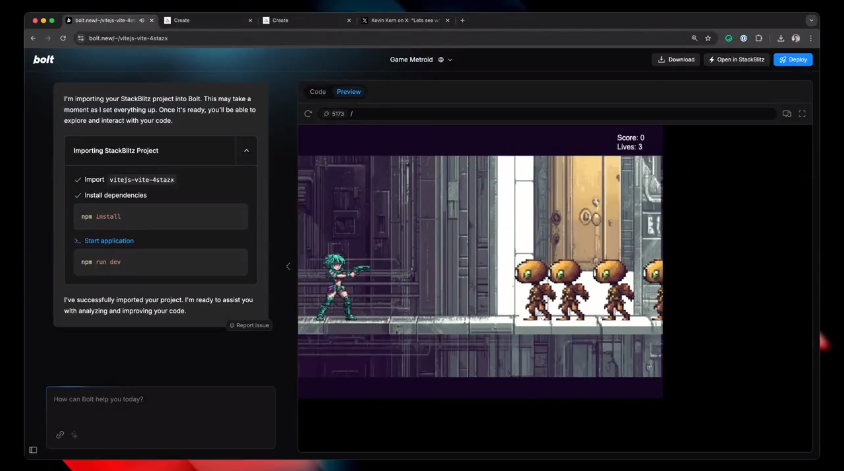Screen dimensions: 844x471
Task: Click the Start application step
Action: (x=109, y=241)
